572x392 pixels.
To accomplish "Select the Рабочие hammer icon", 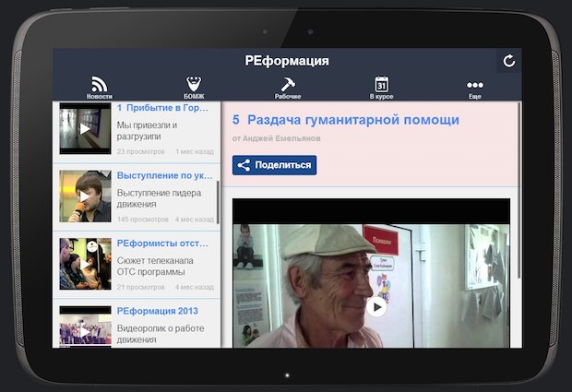I will (x=287, y=88).
